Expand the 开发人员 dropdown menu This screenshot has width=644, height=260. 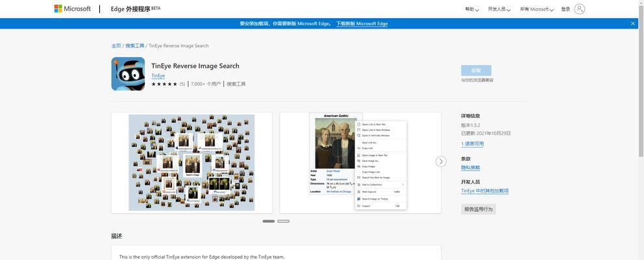coord(499,9)
